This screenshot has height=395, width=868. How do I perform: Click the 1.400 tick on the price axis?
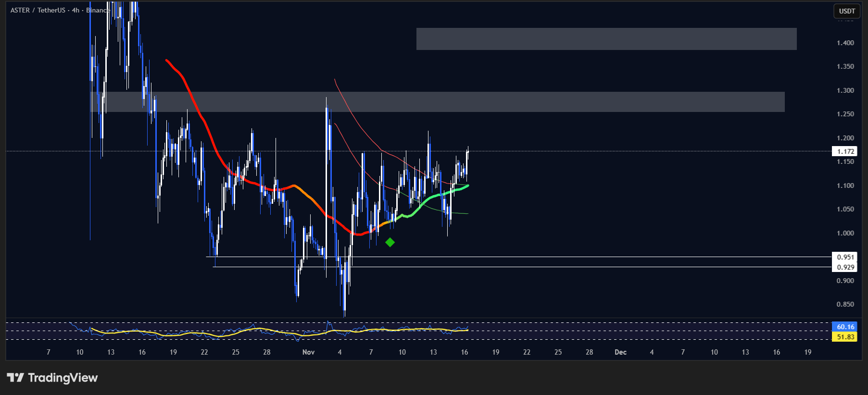[845, 43]
